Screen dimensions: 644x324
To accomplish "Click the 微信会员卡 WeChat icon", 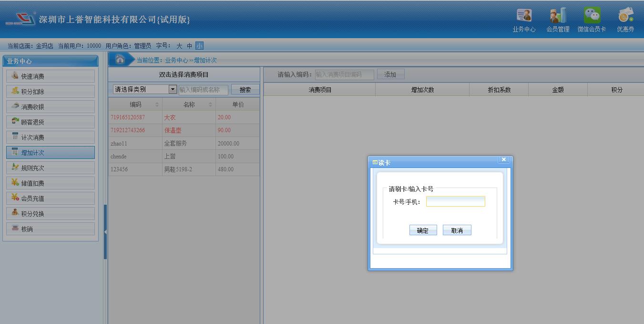I will pos(592,16).
